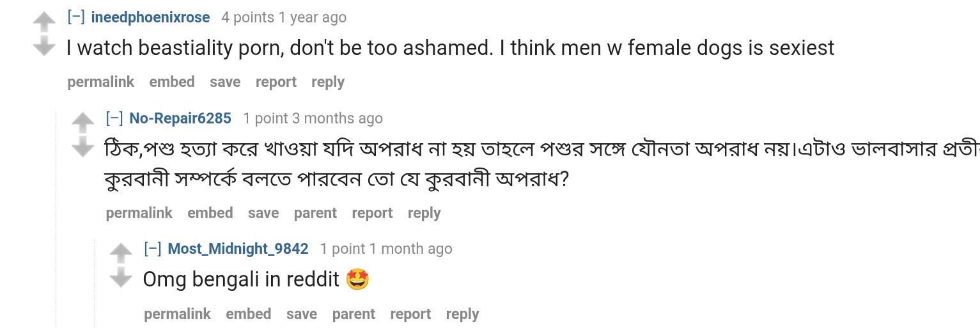
Task: Save Most_Midnight_9842's comment
Action: (x=302, y=314)
